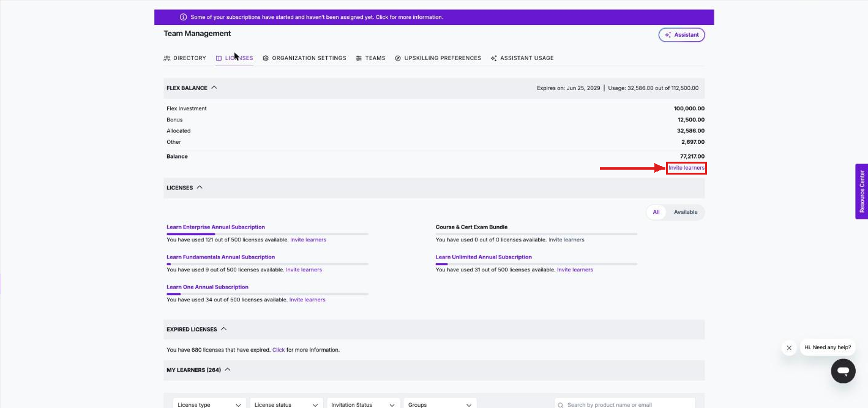Click the Learn Unlimited usage progress bar
Image resolution: width=868 pixels, height=408 pixels.
click(x=536, y=264)
